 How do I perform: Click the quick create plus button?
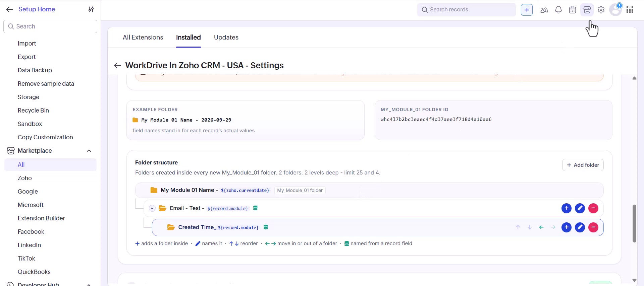point(527,10)
